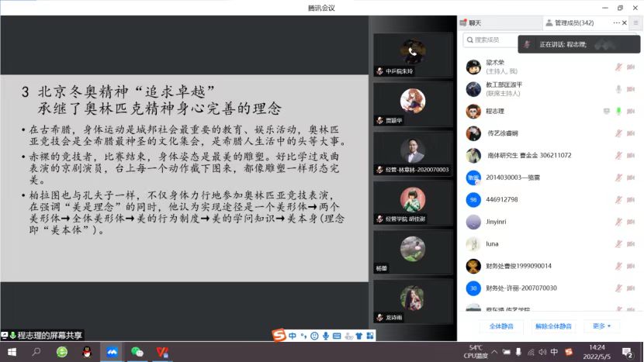Click screen share icon next to 程志理
Screen dimensions: 644x362
[x=607, y=111]
